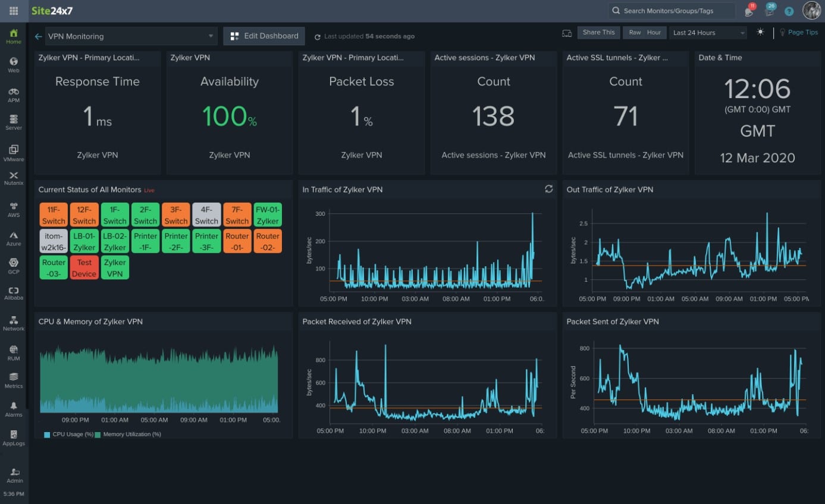The image size is (825, 504).
Task: Click the Share This button
Action: (598, 33)
